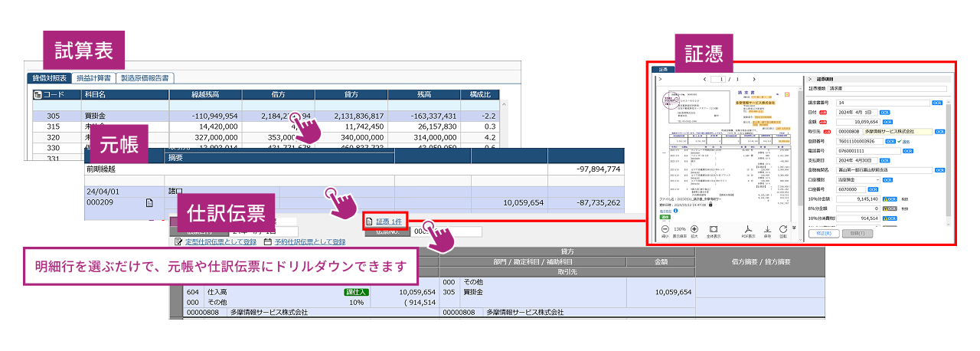This screenshot has height=351, width=980.
Task: Click 繰越残高 column header
Action: 205,95
